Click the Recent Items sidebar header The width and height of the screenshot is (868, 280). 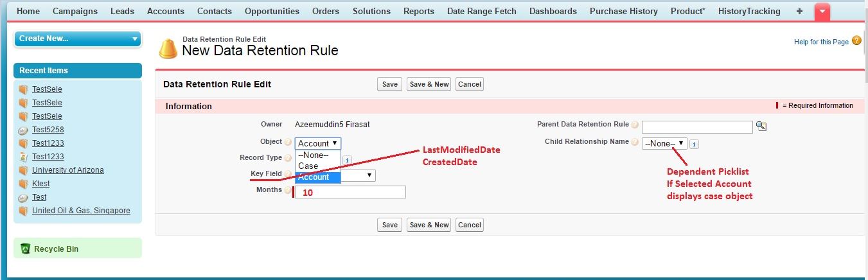click(x=78, y=71)
